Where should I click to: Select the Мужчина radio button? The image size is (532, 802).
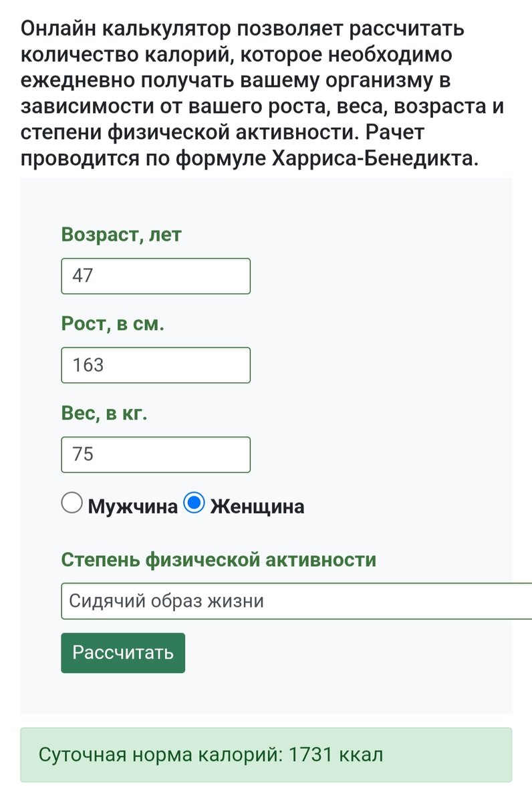tap(72, 503)
